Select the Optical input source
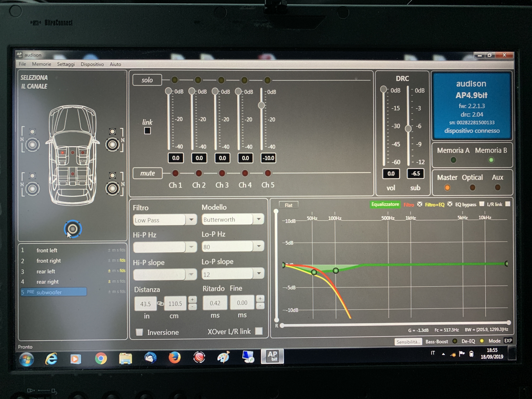Screen dimensions: 532x399 point(472,187)
